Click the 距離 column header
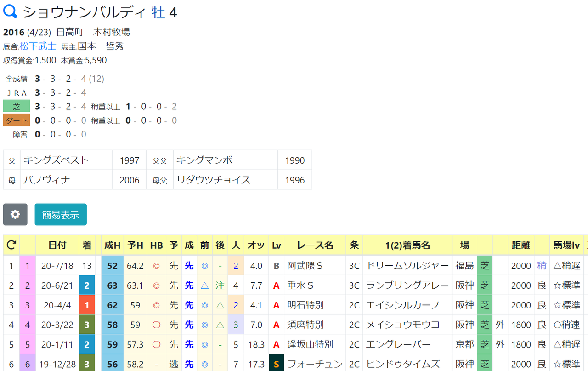Viewport: 588px width, 371px height. point(521,245)
